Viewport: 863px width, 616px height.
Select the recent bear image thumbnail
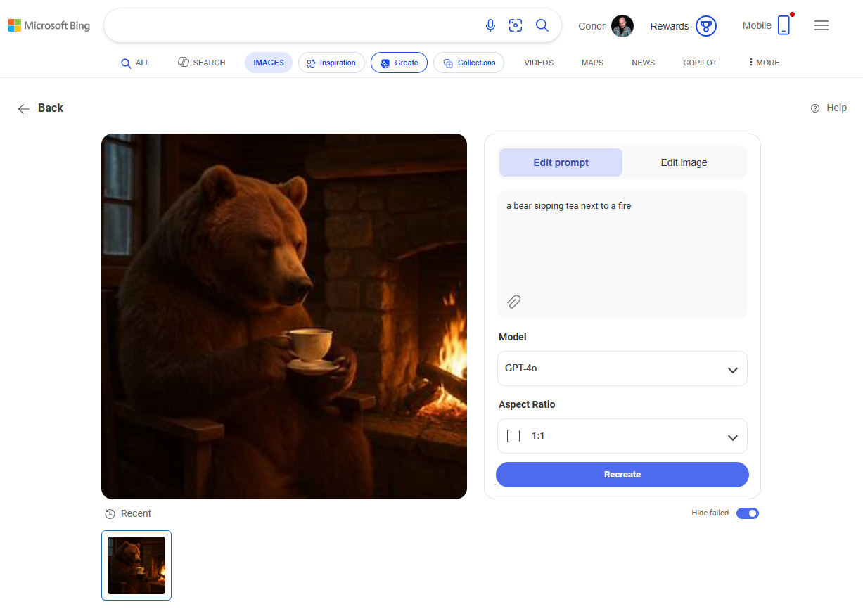[136, 565]
